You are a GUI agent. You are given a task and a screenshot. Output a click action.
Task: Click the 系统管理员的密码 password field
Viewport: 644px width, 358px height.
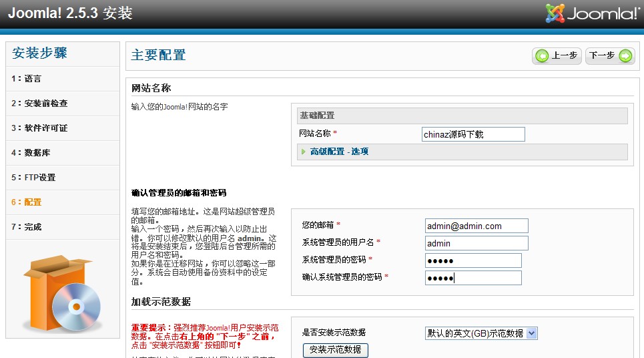coord(473,260)
